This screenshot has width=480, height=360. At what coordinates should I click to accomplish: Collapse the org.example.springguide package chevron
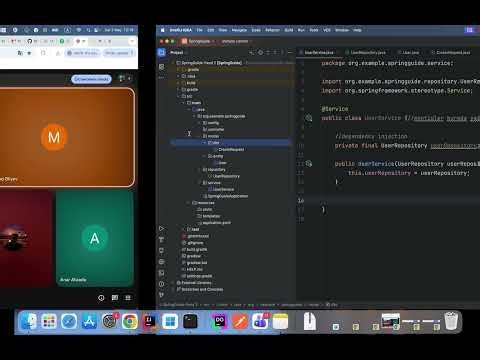tap(194, 116)
